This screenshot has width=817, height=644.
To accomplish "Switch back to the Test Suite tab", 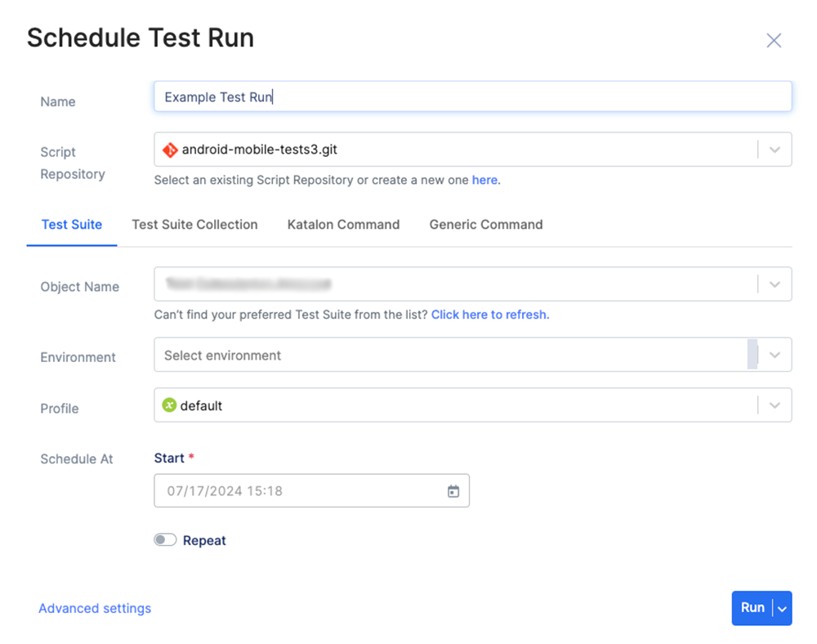I will pos(71,225).
